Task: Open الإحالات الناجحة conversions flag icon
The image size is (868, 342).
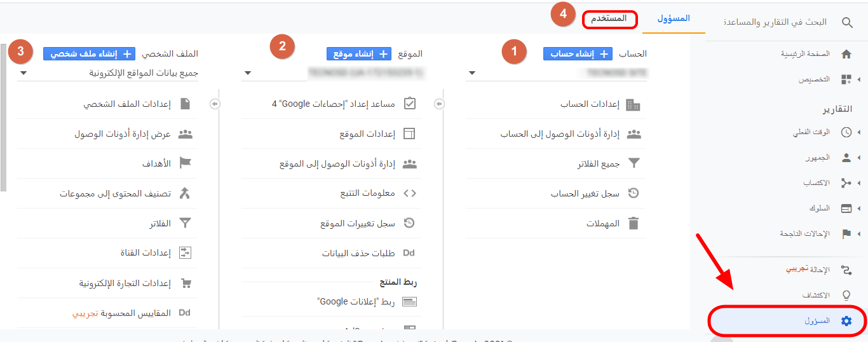Action: (846, 234)
